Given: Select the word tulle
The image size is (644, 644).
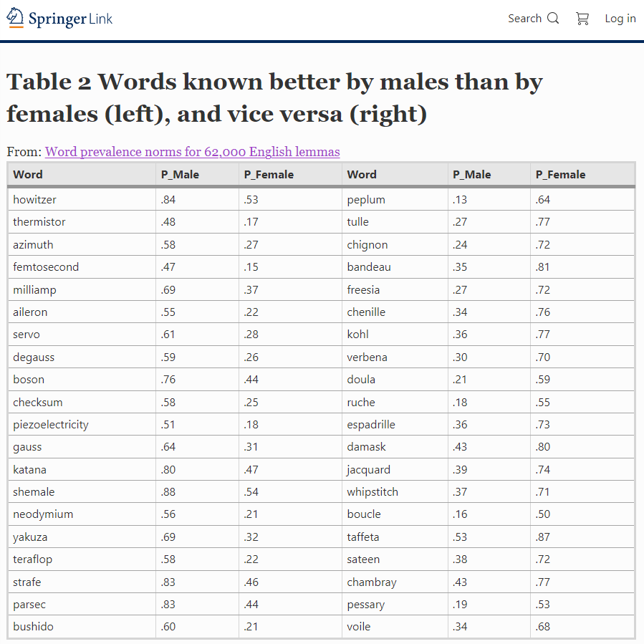Looking at the screenshot, I should tap(357, 222).
